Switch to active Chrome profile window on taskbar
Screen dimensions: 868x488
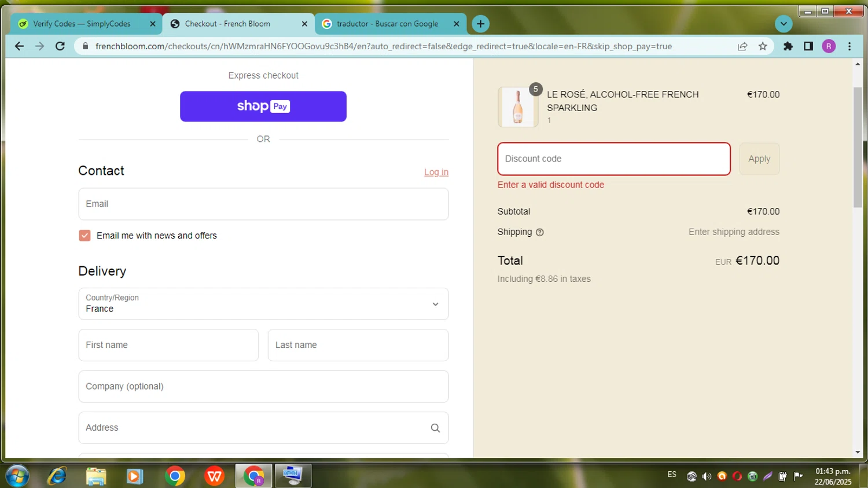[253, 476]
